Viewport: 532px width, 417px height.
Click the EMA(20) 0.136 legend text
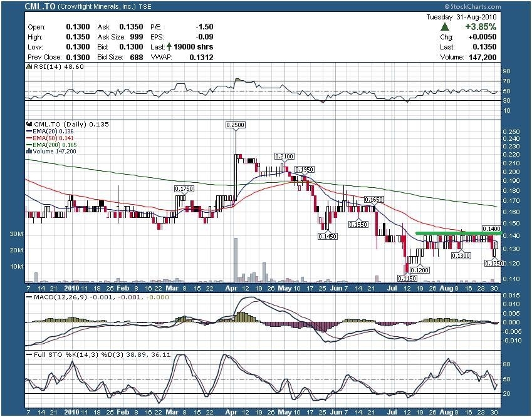(53, 131)
